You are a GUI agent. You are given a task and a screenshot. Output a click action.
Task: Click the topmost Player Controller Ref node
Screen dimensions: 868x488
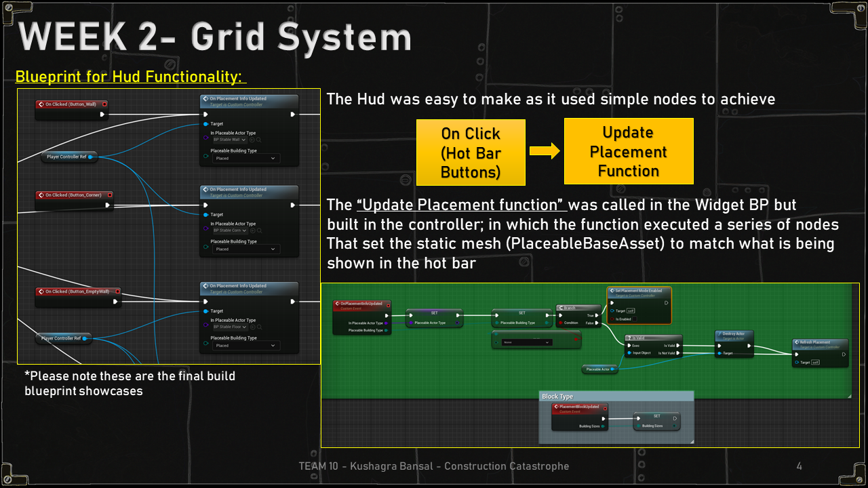point(68,157)
